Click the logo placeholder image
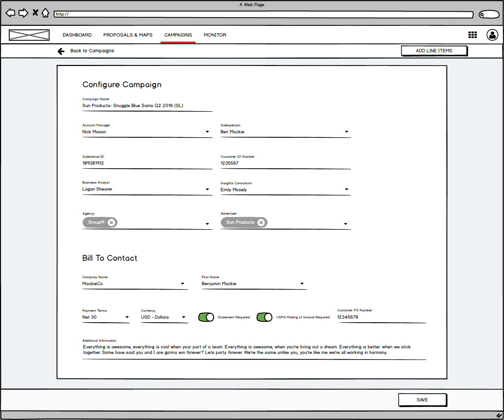The image size is (504, 420). pyautogui.click(x=29, y=35)
